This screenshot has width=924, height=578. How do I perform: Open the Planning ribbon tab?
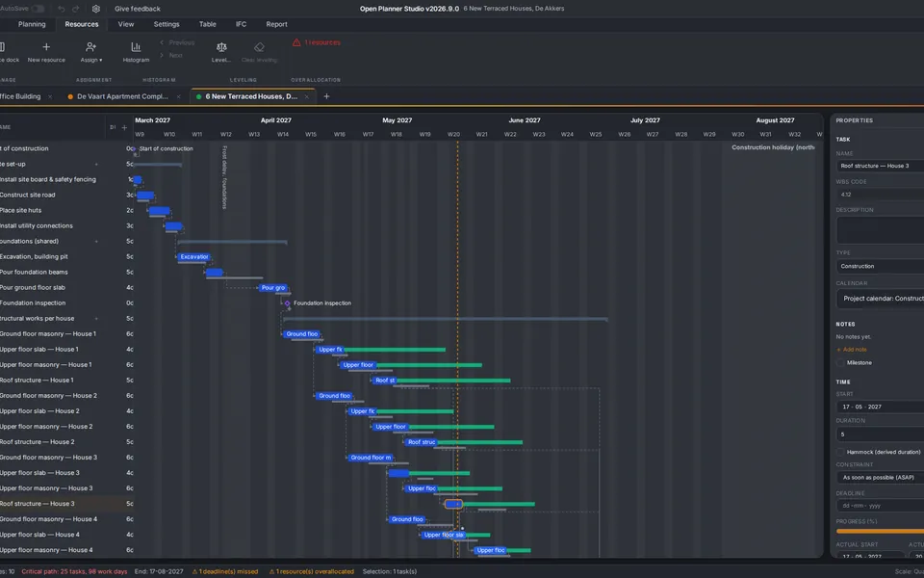pyautogui.click(x=32, y=24)
